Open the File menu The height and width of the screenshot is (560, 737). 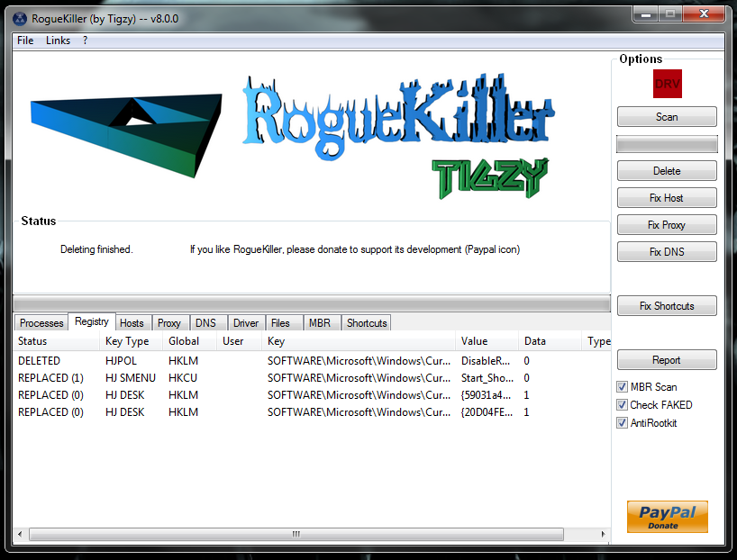[25, 41]
